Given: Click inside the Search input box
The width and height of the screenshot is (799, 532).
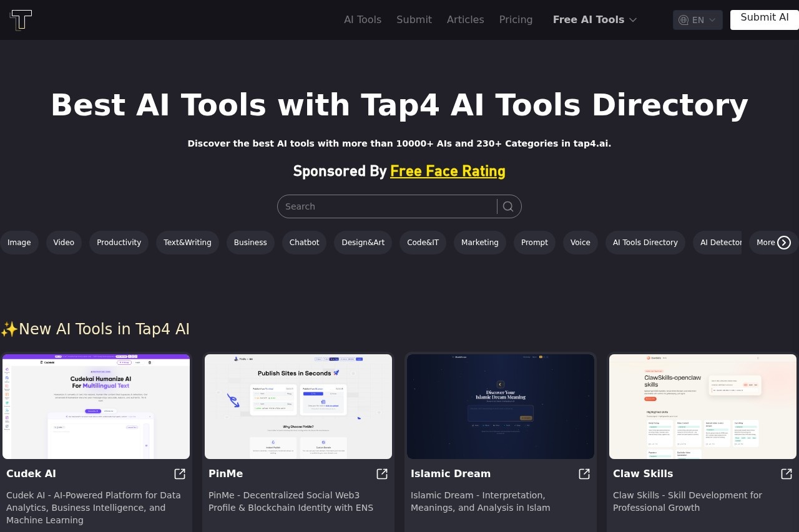Looking at the screenshot, I should click(387, 206).
